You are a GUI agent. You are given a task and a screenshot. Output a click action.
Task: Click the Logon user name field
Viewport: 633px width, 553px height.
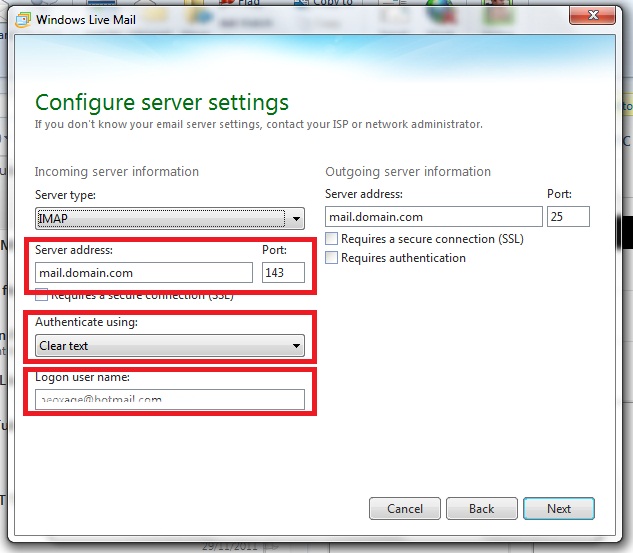point(170,399)
